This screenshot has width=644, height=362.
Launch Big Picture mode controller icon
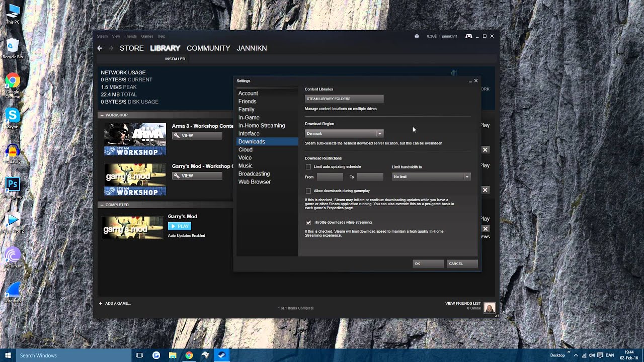(x=468, y=36)
